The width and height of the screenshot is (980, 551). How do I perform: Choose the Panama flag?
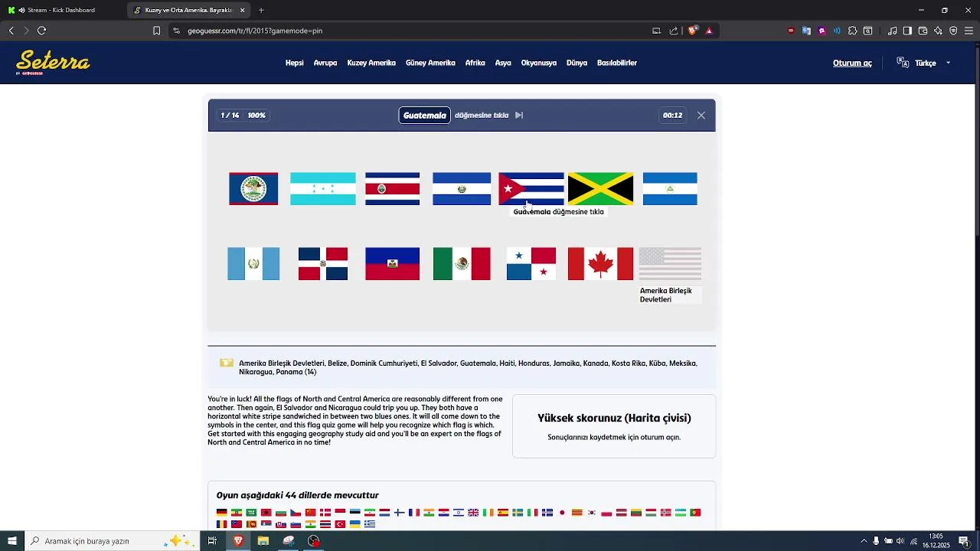(x=531, y=264)
